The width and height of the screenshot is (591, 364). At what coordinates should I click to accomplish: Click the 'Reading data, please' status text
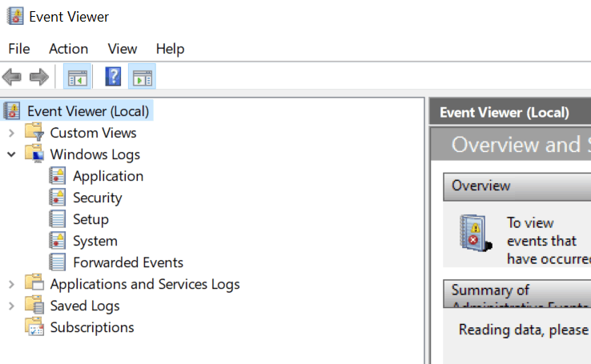pyautogui.click(x=524, y=330)
